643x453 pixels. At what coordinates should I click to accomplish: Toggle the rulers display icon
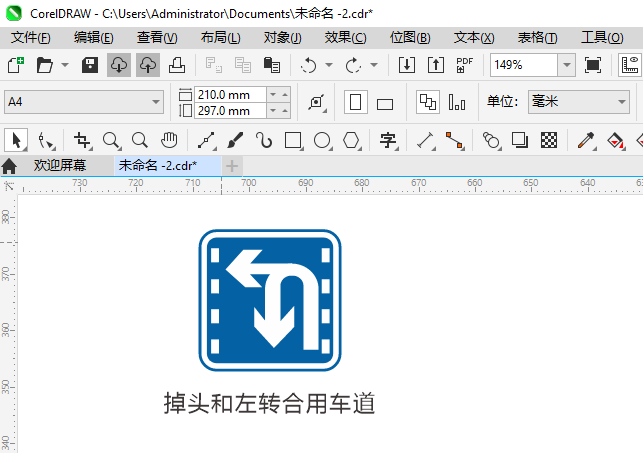[630, 65]
